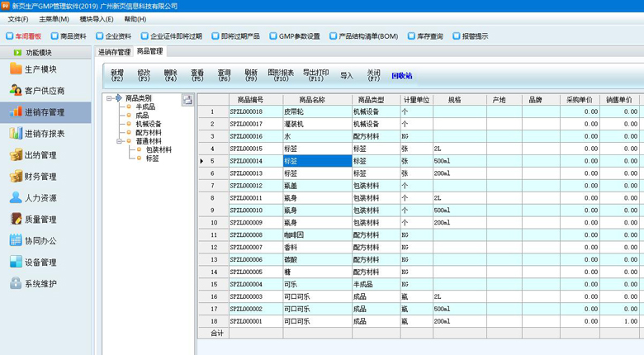The image size is (644, 355).
Task: Select the 机械设备 category in tree
Action: click(x=149, y=124)
